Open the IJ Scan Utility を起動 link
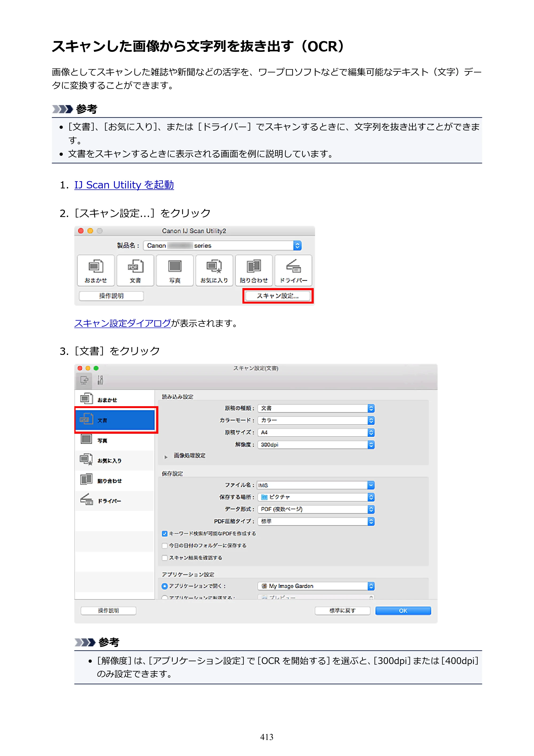534x756 pixels. pos(124,185)
